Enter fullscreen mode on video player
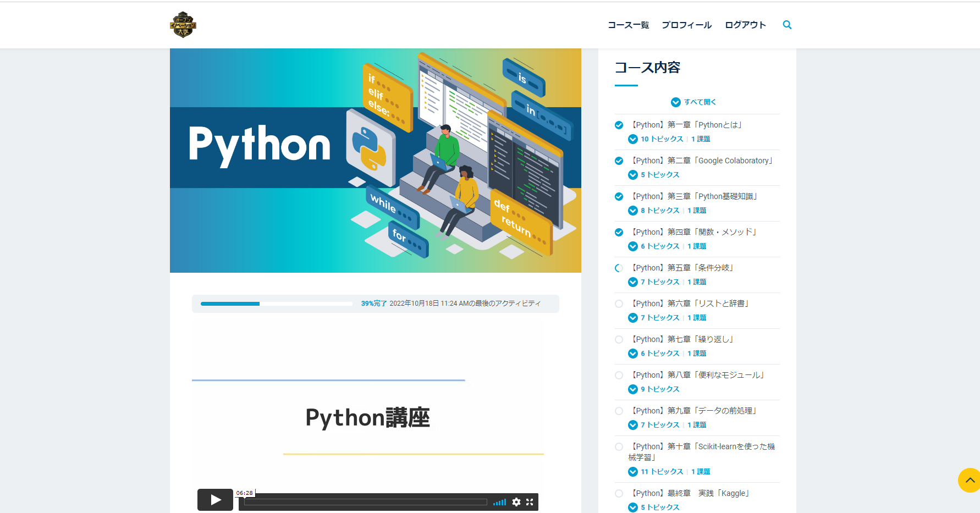This screenshot has height=513, width=980. pos(530,502)
